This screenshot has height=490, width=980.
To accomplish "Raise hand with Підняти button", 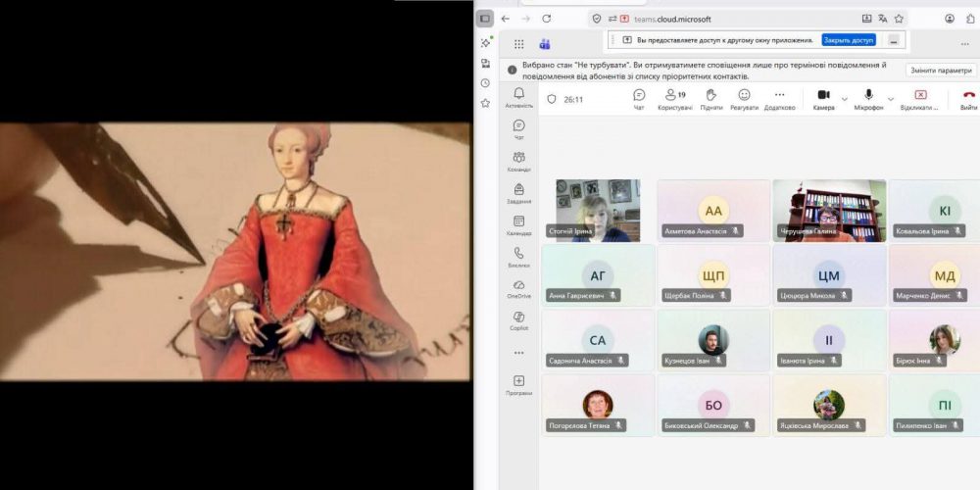I will point(711,99).
